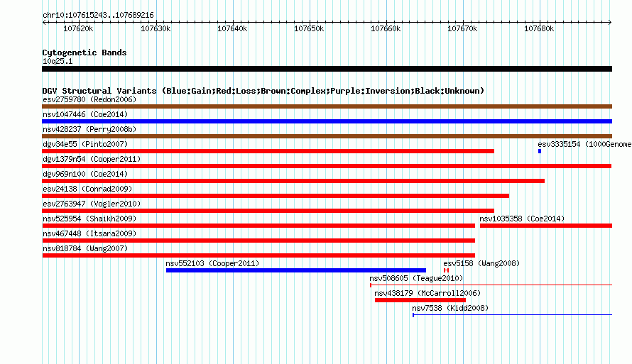
Task: Click chr10:107615243..107689216 coordinates text
Action: (x=98, y=15)
